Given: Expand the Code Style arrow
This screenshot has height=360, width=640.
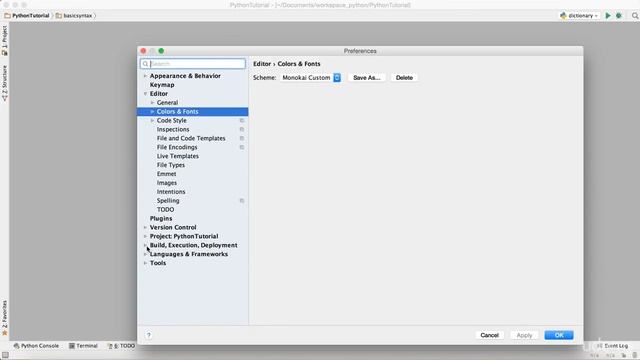Looking at the screenshot, I should (x=152, y=120).
